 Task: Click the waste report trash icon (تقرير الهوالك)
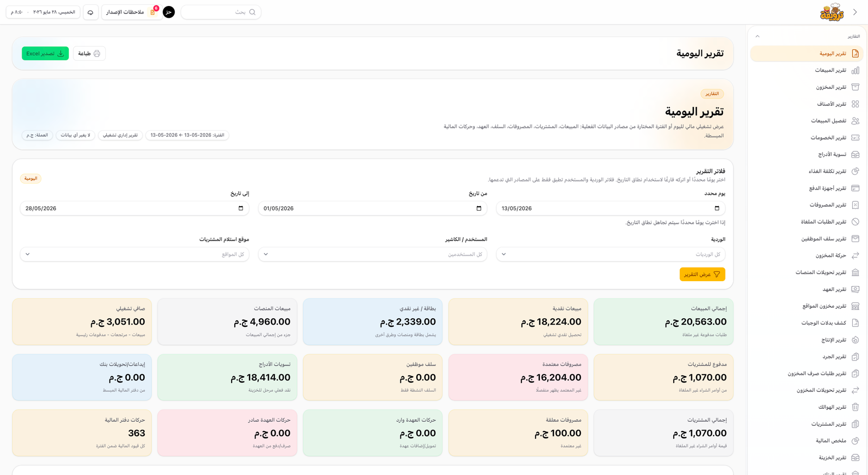coord(855,407)
